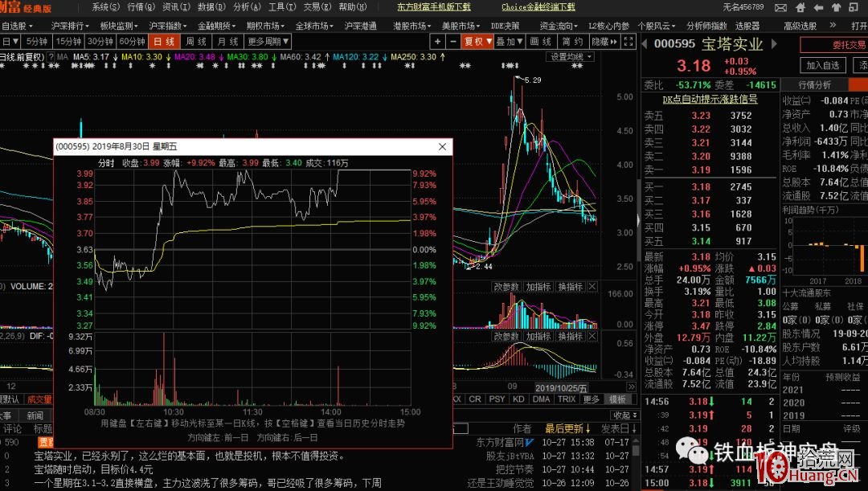Viewport: 868px width, 491px height.
Task: Go to next stock arrow after 宝塔实业
Action: [x=774, y=43]
